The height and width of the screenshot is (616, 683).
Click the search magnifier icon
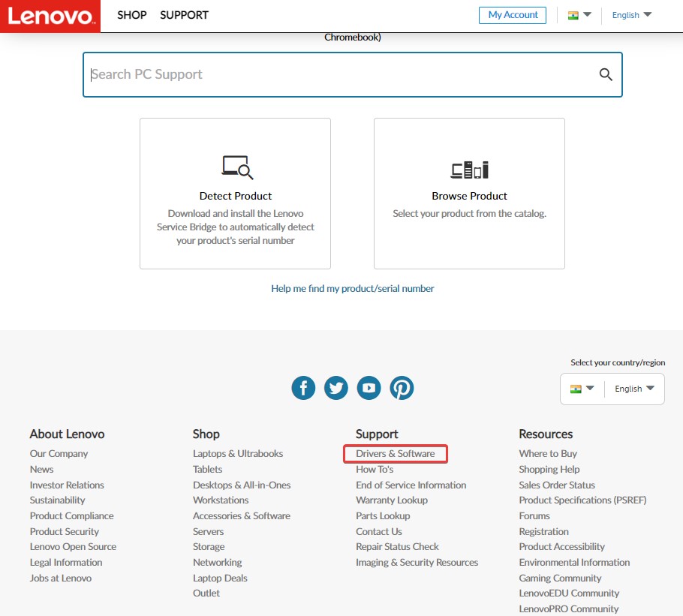coord(605,74)
